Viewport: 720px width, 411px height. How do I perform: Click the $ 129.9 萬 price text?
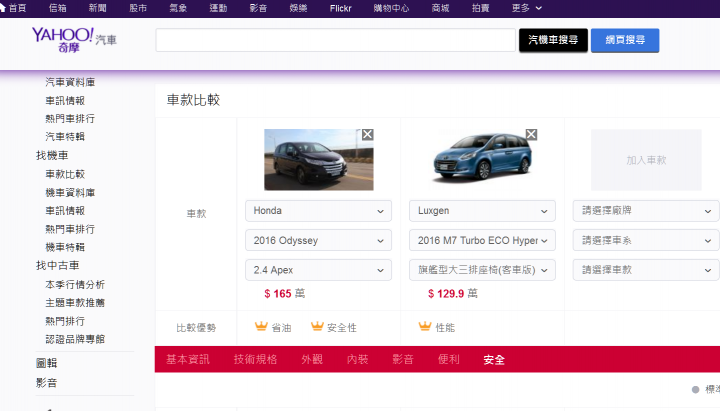click(452, 293)
